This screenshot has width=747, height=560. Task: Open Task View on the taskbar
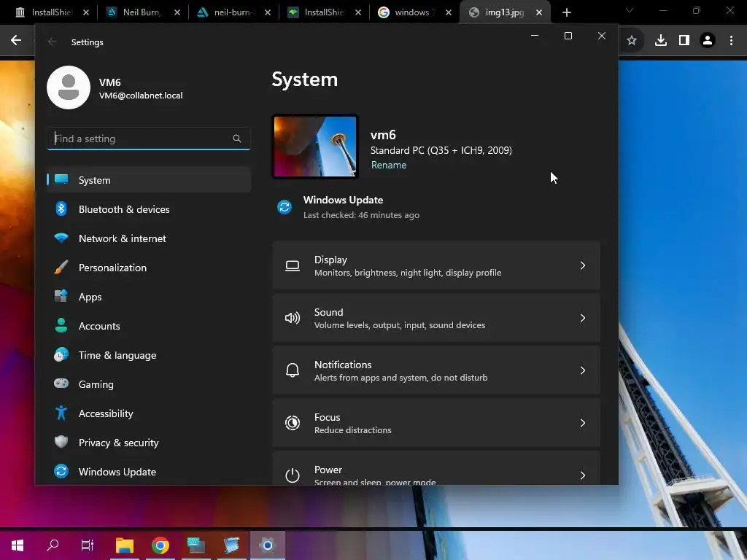(x=88, y=545)
